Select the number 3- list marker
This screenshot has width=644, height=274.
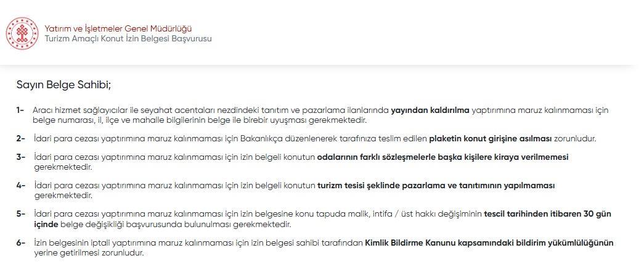(x=20, y=157)
